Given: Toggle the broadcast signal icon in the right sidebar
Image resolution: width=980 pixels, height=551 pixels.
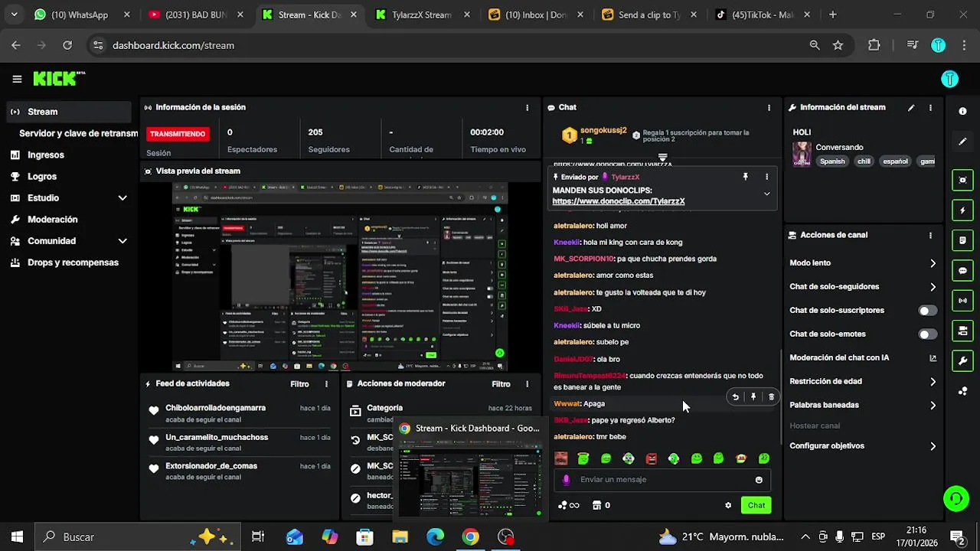Looking at the screenshot, I should pyautogui.click(x=962, y=300).
